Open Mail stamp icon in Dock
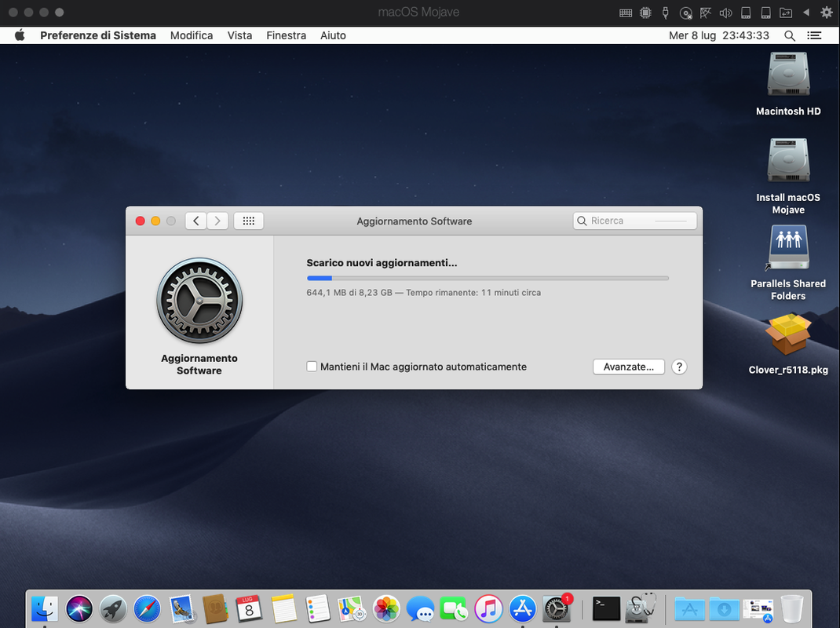Viewport: 840px width, 628px height. pyautogui.click(x=181, y=609)
